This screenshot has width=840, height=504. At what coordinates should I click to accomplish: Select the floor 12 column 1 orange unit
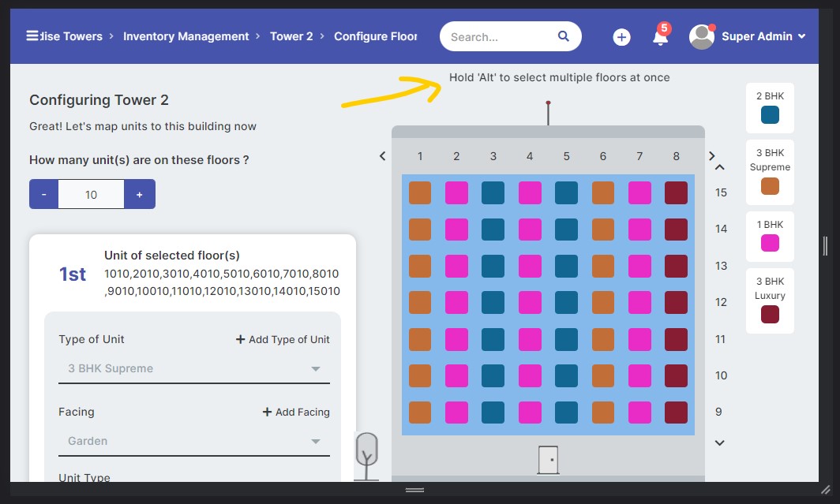click(420, 302)
